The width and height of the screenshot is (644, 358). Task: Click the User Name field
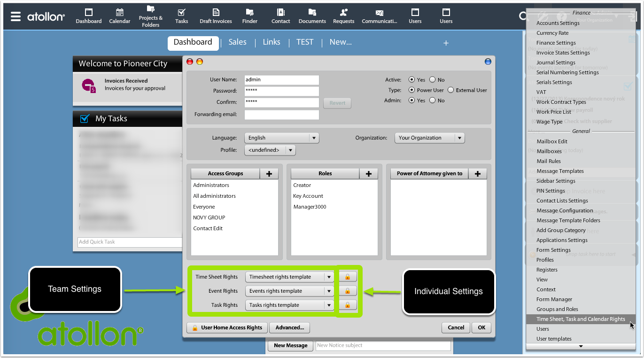[282, 80]
